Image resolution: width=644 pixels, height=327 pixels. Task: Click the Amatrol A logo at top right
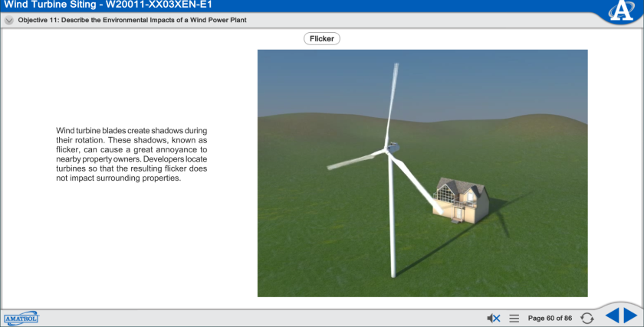coord(622,11)
